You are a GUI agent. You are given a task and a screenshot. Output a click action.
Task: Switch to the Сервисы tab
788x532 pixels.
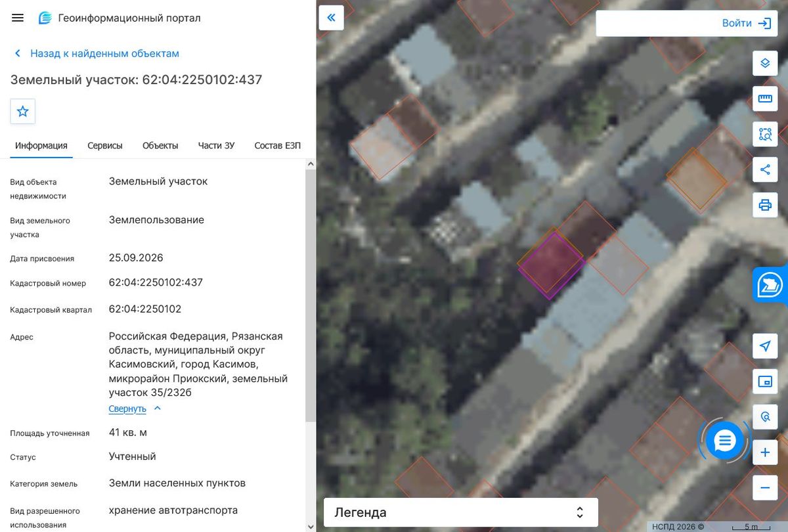[105, 146]
